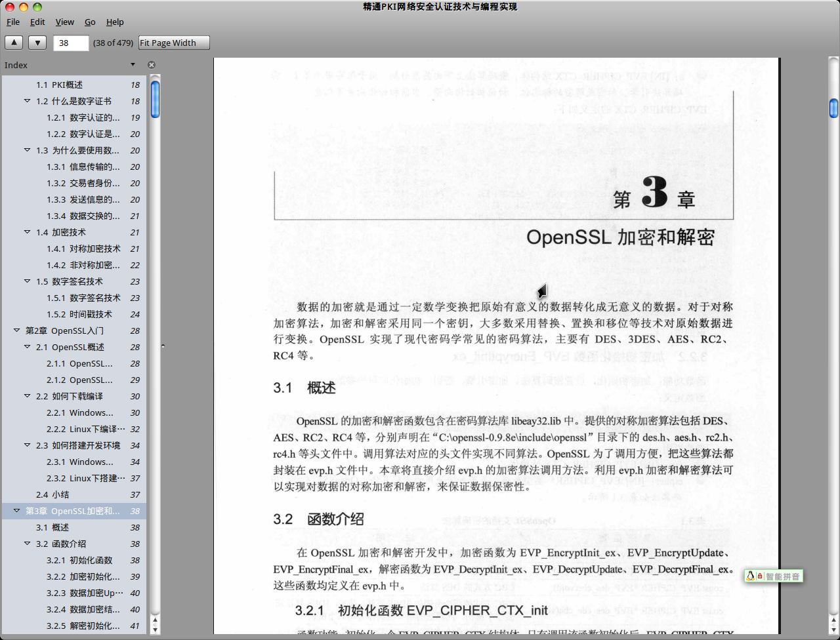Go to the previous page with up arrow
The height and width of the screenshot is (640, 840).
coord(14,43)
